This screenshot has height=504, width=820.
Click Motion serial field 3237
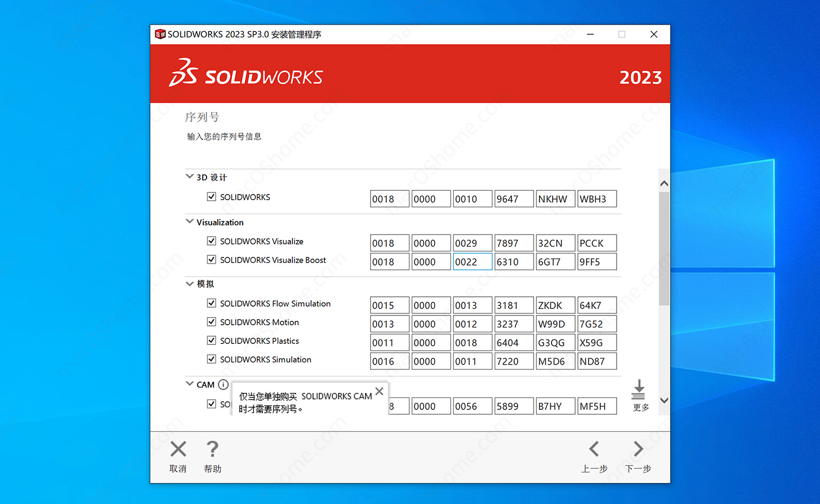514,324
